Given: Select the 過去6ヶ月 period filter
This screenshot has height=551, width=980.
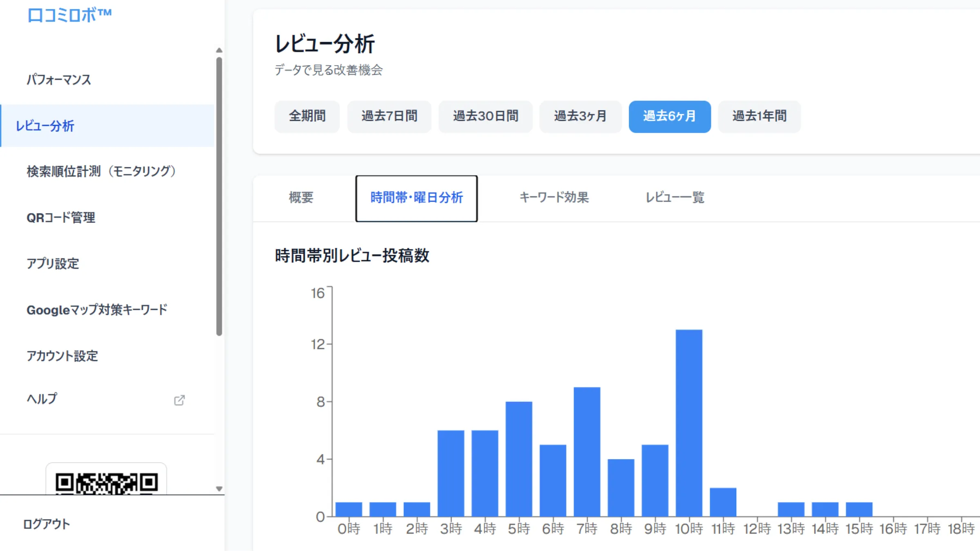Looking at the screenshot, I should tap(670, 117).
